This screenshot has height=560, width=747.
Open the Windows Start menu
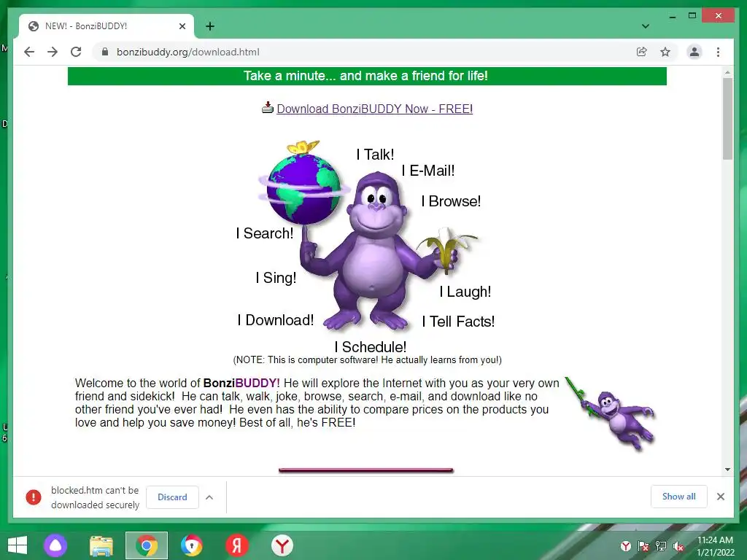[x=18, y=545]
